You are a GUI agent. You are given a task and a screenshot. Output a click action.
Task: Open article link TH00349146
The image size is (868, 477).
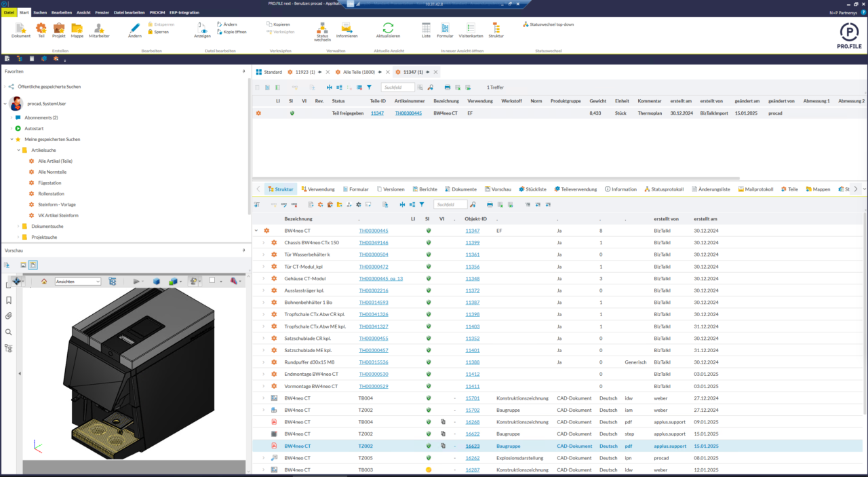374,242
